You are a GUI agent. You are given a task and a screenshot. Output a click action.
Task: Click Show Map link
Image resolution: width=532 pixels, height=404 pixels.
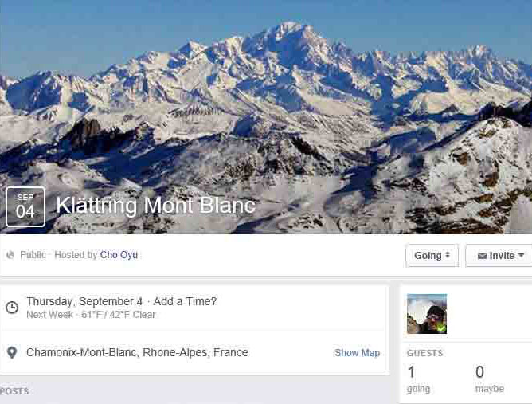click(x=358, y=353)
